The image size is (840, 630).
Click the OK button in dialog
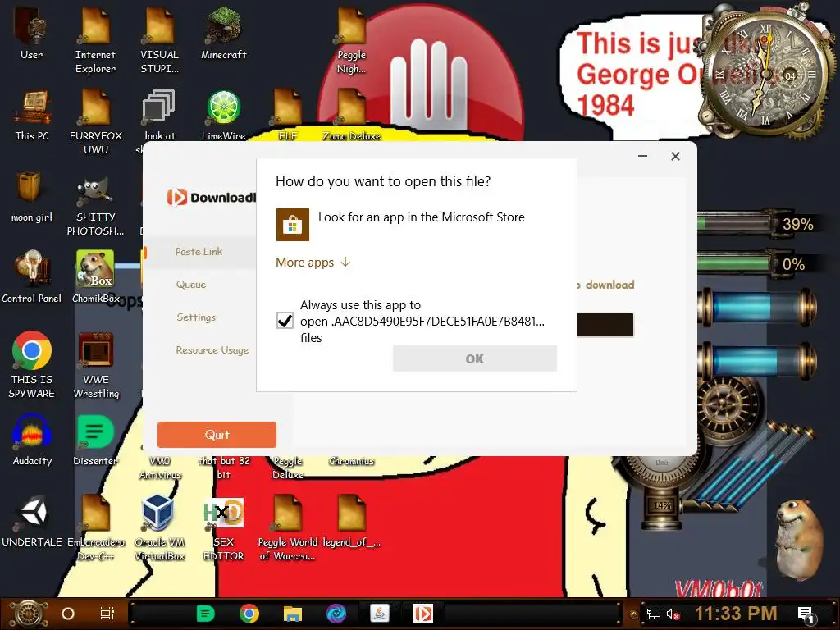[x=475, y=358]
